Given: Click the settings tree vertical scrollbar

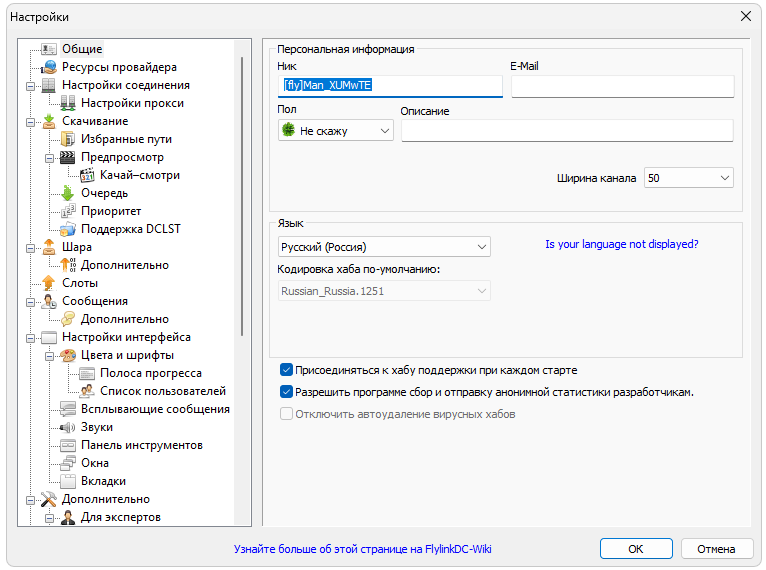Looking at the screenshot, I should 242,196.
